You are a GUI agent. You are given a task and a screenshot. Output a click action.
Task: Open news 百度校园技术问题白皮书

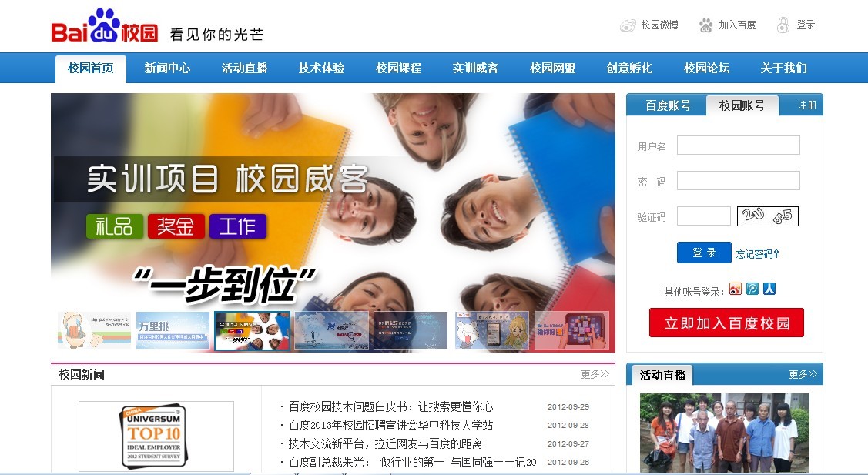[390, 407]
